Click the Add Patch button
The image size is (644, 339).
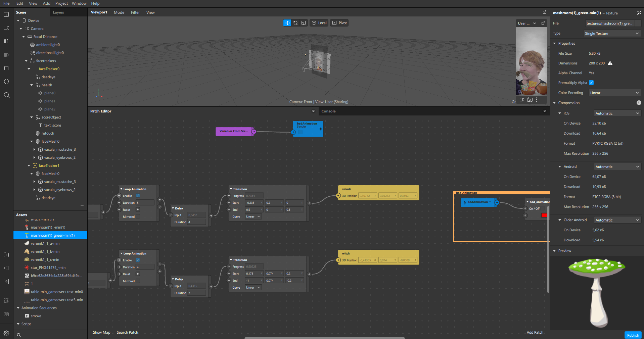pos(535,332)
